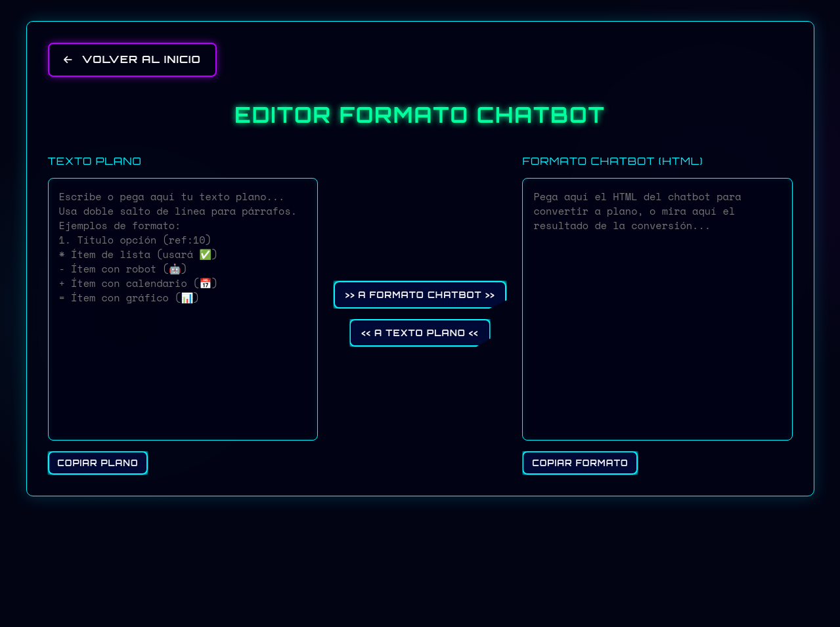Click the robot emoji in the placeholder examples

pos(174,269)
